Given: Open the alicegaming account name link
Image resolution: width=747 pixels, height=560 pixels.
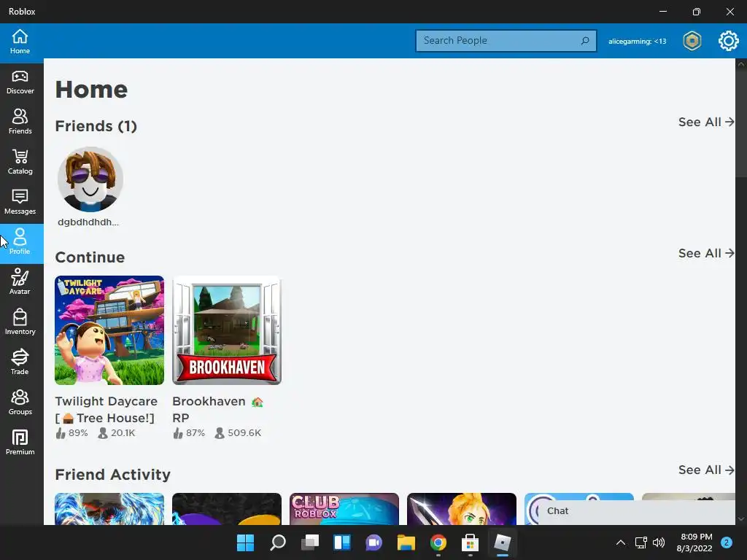Looking at the screenshot, I should (637, 41).
